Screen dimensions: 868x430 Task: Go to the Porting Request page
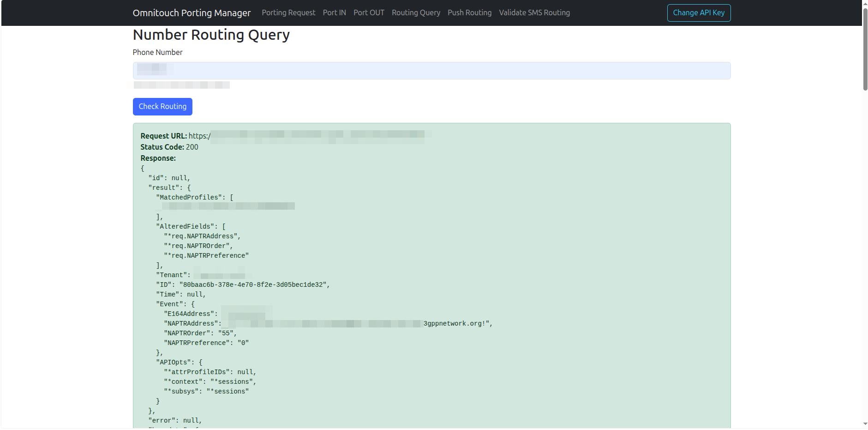(288, 13)
